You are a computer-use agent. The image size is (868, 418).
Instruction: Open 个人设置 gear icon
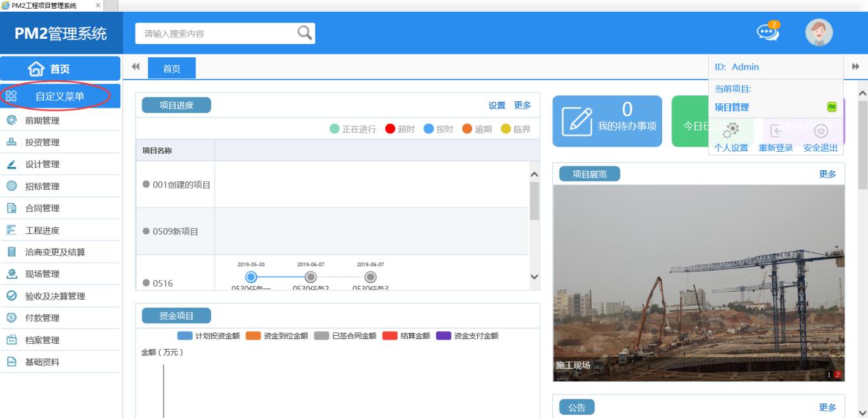[x=731, y=129]
